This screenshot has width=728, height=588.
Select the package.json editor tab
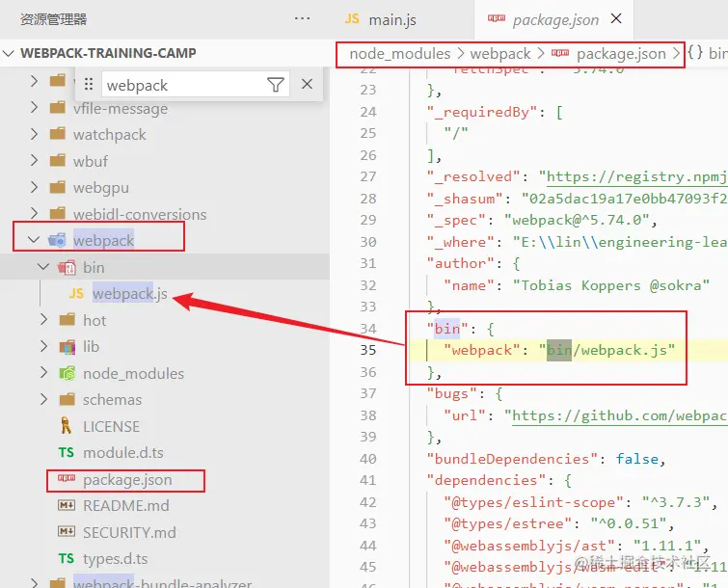555,20
